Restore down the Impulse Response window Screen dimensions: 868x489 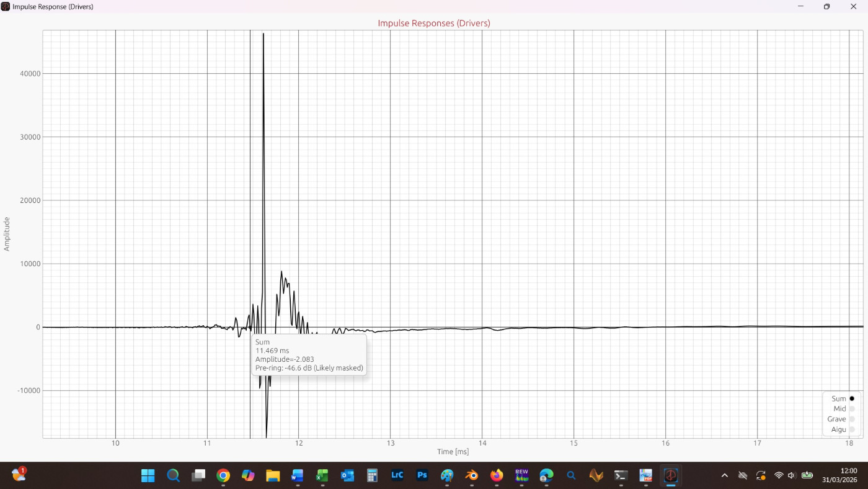pyautogui.click(x=826, y=6)
